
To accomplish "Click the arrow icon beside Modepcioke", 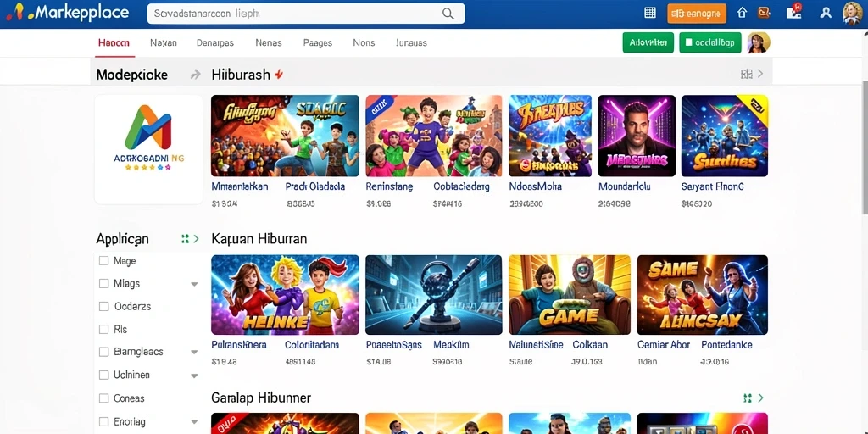I will click(196, 75).
